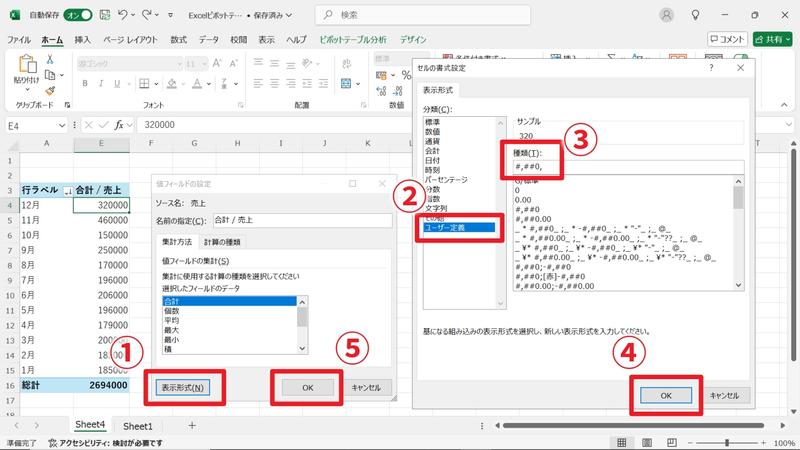Image resolution: width=800 pixels, height=450 pixels.
Task: Click the format cells help question mark
Action: [711, 68]
